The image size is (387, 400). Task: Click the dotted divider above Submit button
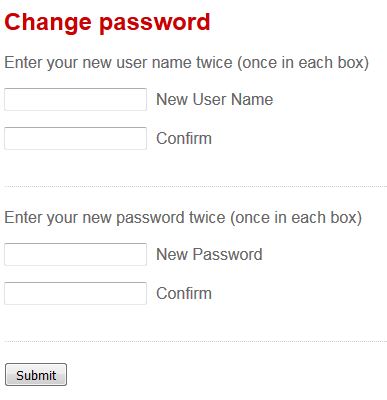195,342
